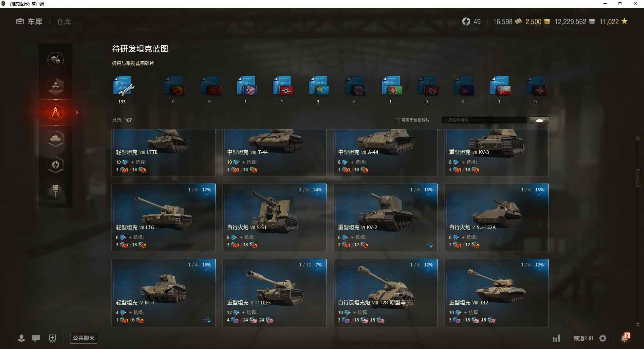Click the 频道2 III channel selector
This screenshot has width=644, height=349.
[583, 338]
